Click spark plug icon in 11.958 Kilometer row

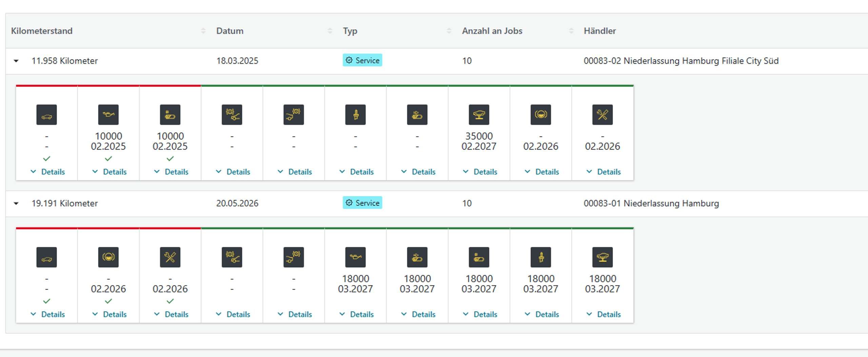(x=355, y=115)
